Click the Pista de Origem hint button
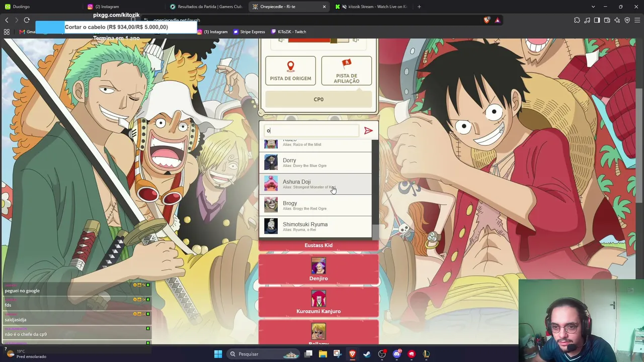The image size is (644, 362). click(x=291, y=71)
